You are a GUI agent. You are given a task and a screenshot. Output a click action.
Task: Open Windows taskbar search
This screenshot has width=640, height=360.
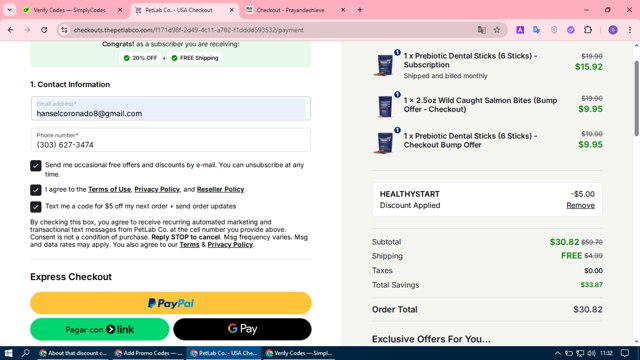coord(26,353)
